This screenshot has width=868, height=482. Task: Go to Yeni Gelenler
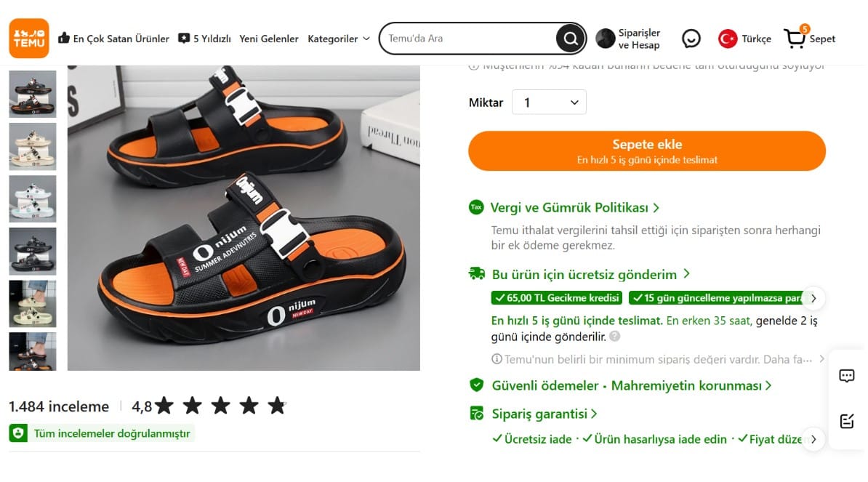click(x=269, y=39)
